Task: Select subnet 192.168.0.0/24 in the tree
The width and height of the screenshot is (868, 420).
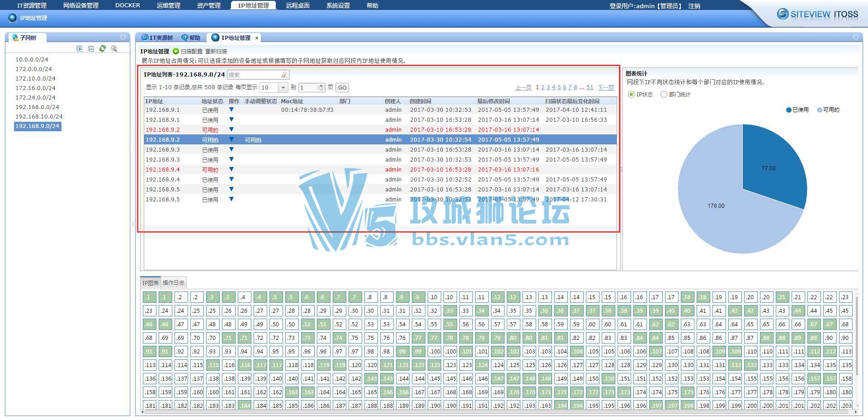Action: click(x=37, y=107)
